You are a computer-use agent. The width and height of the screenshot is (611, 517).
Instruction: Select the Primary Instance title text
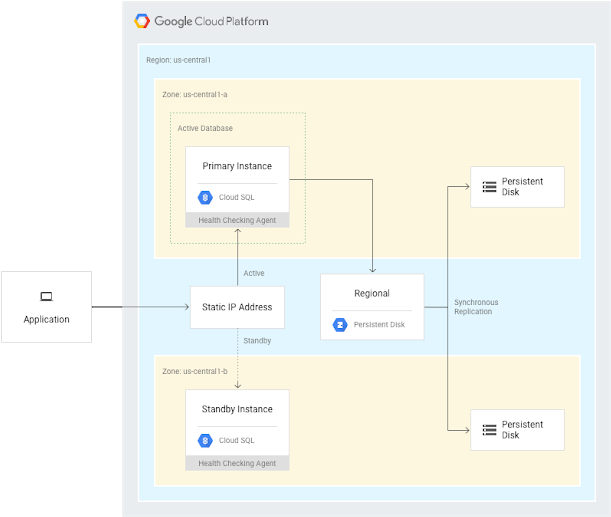pyautogui.click(x=237, y=166)
